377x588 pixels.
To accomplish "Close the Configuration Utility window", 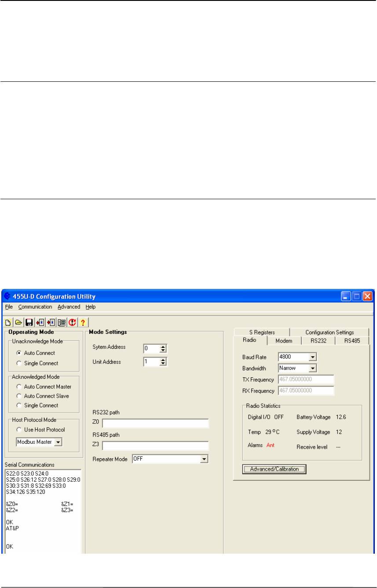I will coord(367,296).
